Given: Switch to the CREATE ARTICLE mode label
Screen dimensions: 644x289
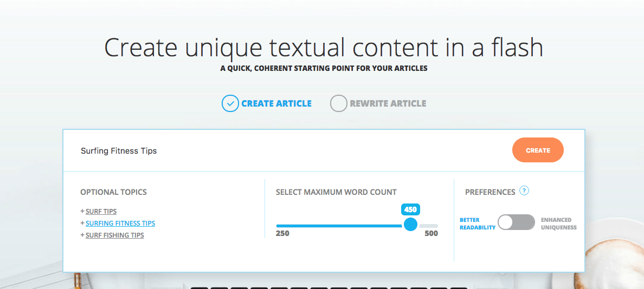Looking at the screenshot, I should coord(276,103).
